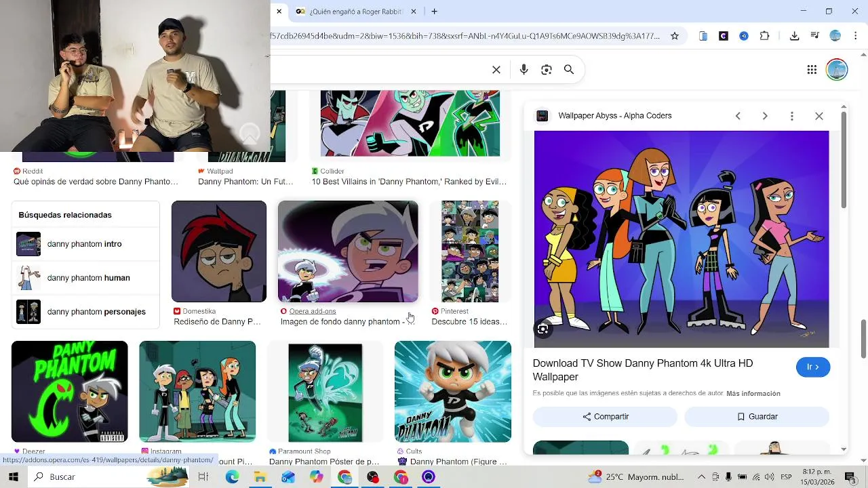Click the black C extension icon
This screenshot has width=868, height=488.
coord(724,36)
